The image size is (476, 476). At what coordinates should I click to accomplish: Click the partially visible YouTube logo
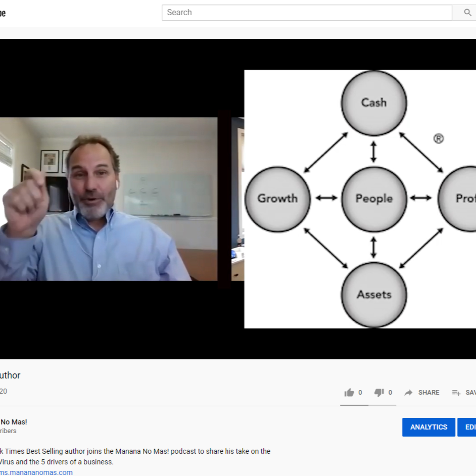click(x=3, y=13)
